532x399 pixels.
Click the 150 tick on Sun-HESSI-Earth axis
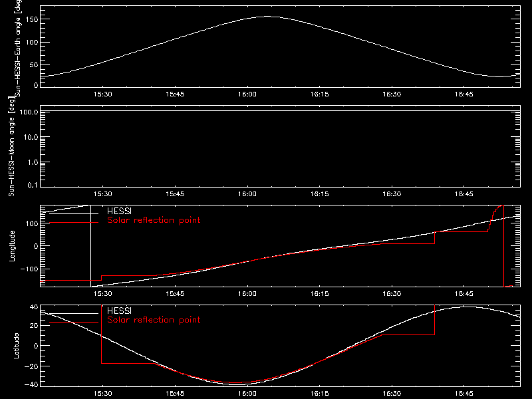(33, 19)
